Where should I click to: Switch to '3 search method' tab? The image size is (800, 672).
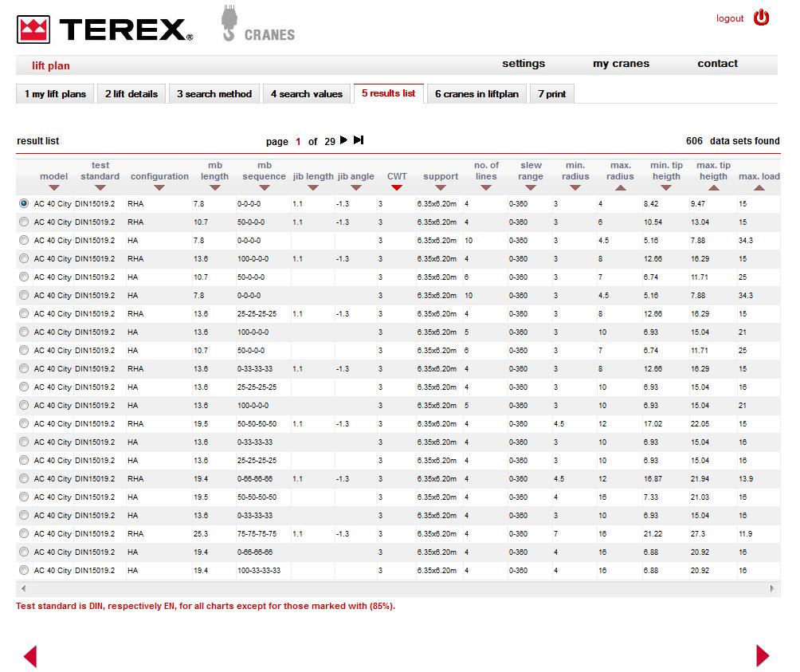(214, 94)
